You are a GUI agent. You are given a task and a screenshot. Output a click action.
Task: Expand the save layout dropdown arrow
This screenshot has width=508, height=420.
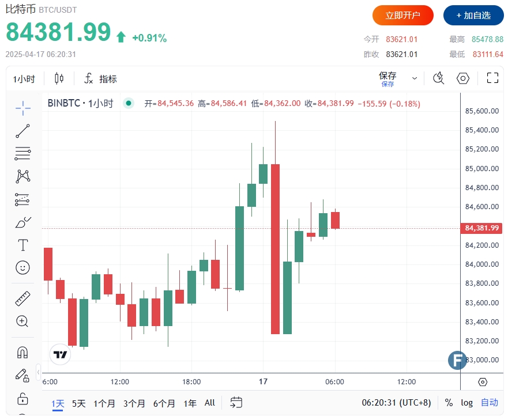click(x=415, y=78)
